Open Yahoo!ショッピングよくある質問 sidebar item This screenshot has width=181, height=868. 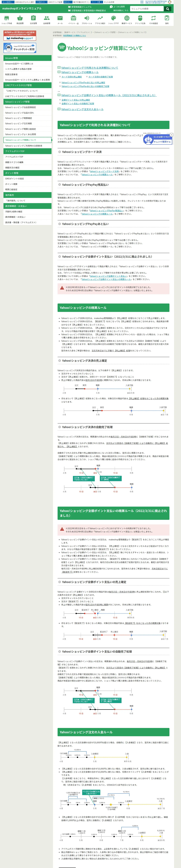pos(27,134)
